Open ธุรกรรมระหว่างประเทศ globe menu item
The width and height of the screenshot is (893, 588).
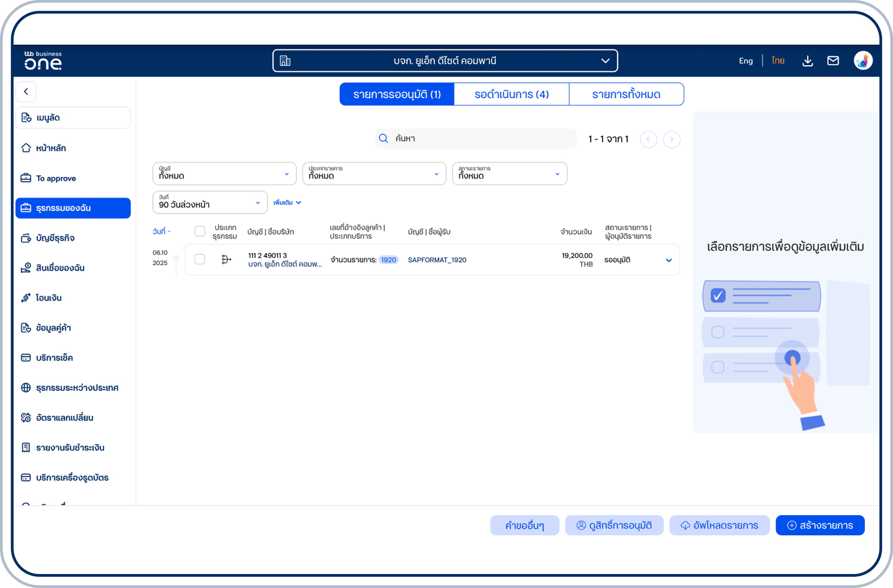77,388
